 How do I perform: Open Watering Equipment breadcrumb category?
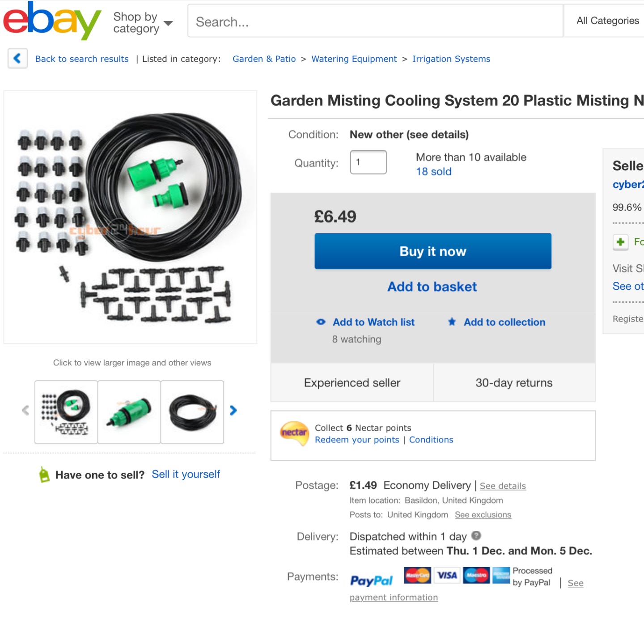(x=354, y=59)
